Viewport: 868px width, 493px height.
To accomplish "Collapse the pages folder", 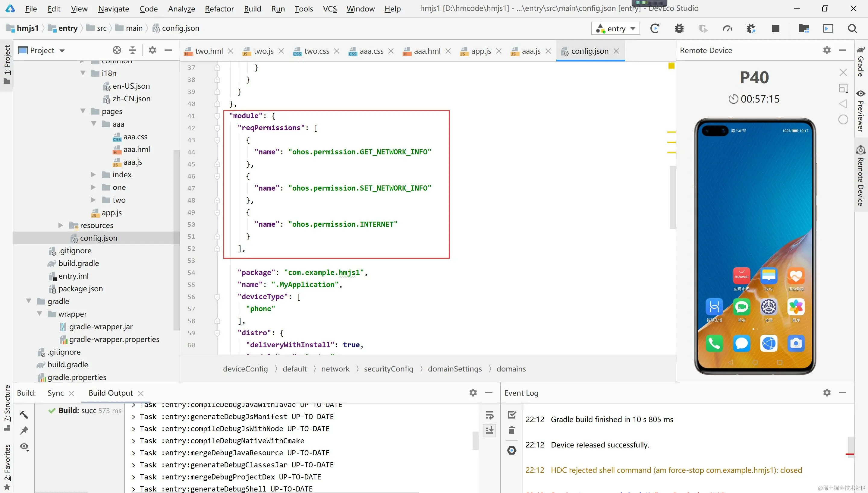I will [83, 111].
